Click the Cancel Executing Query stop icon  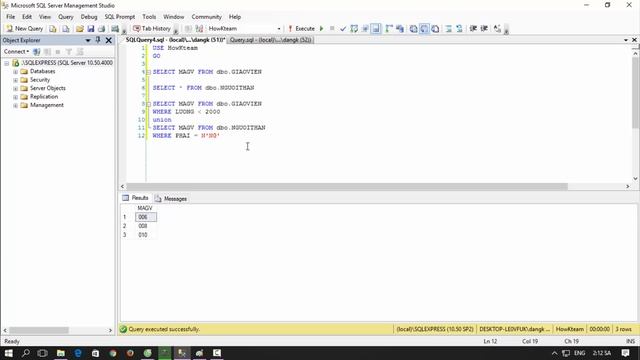[x=332, y=29]
